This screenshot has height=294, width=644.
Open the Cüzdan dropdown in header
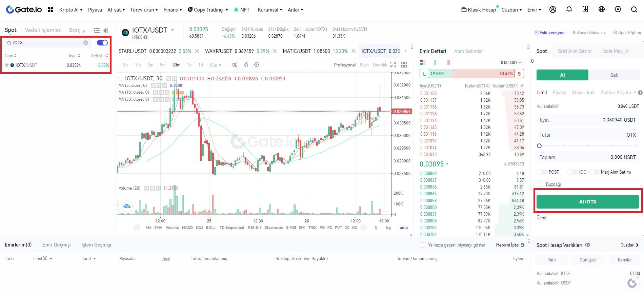pyautogui.click(x=511, y=10)
